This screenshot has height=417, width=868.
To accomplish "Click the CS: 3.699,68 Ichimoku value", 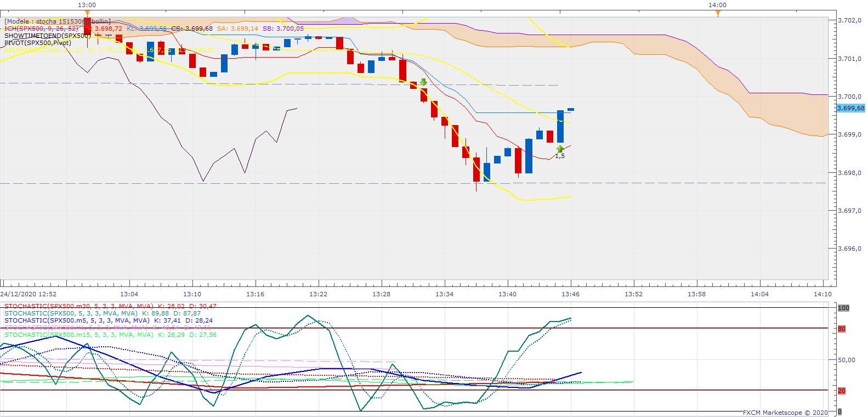I will click(192, 29).
